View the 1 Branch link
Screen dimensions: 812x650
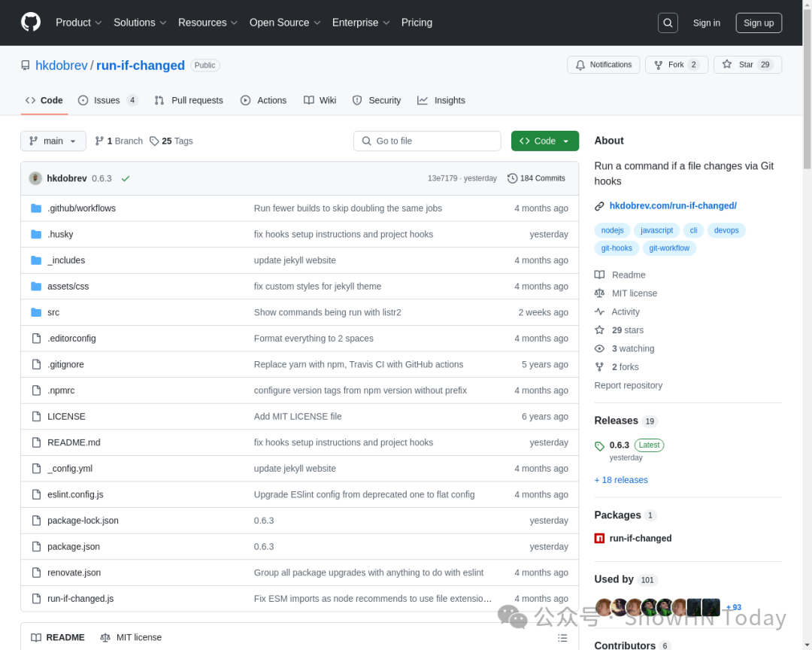point(119,141)
